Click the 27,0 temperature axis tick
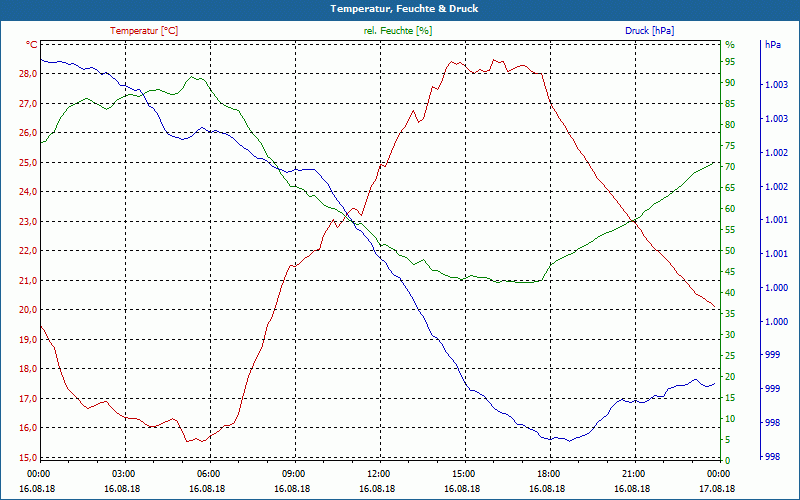800x500 pixels. pyautogui.click(x=28, y=104)
